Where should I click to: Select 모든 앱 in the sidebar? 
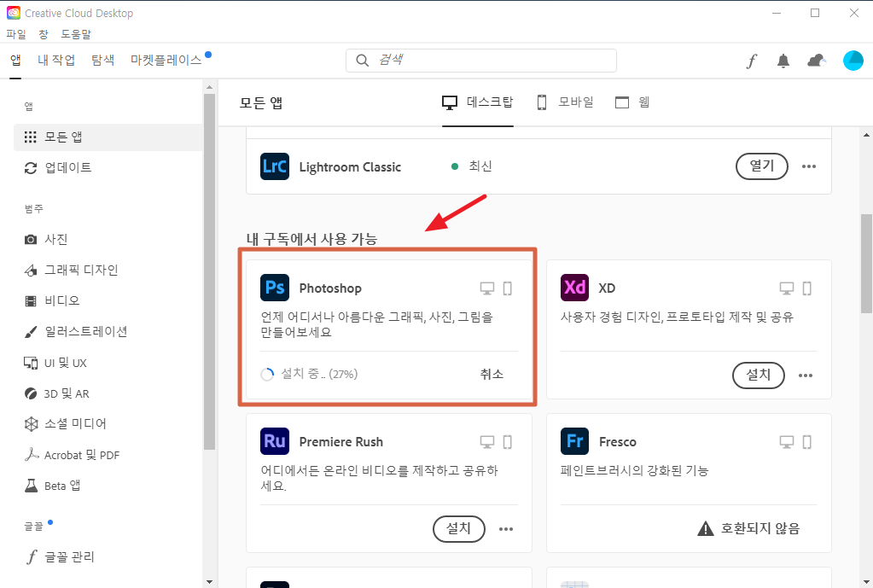point(108,137)
